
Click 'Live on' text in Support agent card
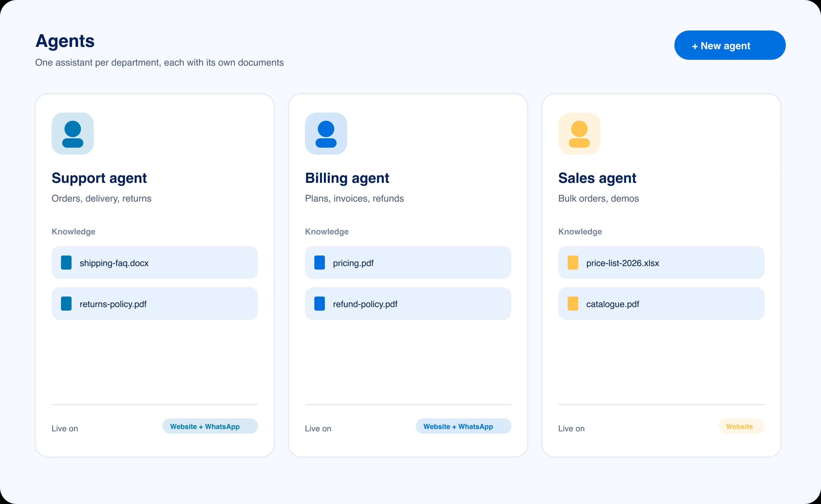click(65, 428)
